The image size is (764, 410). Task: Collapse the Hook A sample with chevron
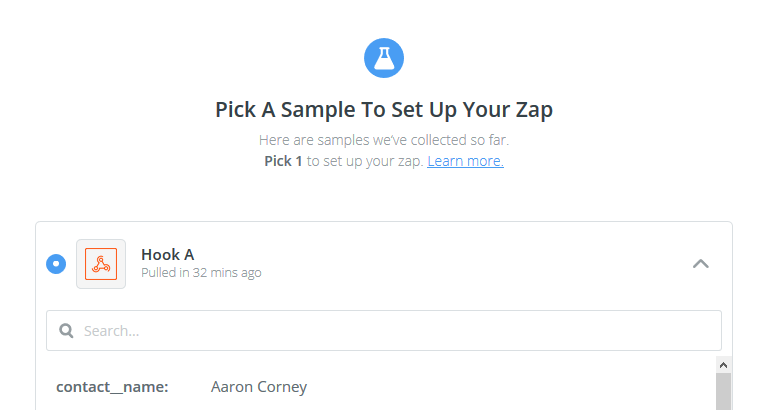click(x=701, y=264)
